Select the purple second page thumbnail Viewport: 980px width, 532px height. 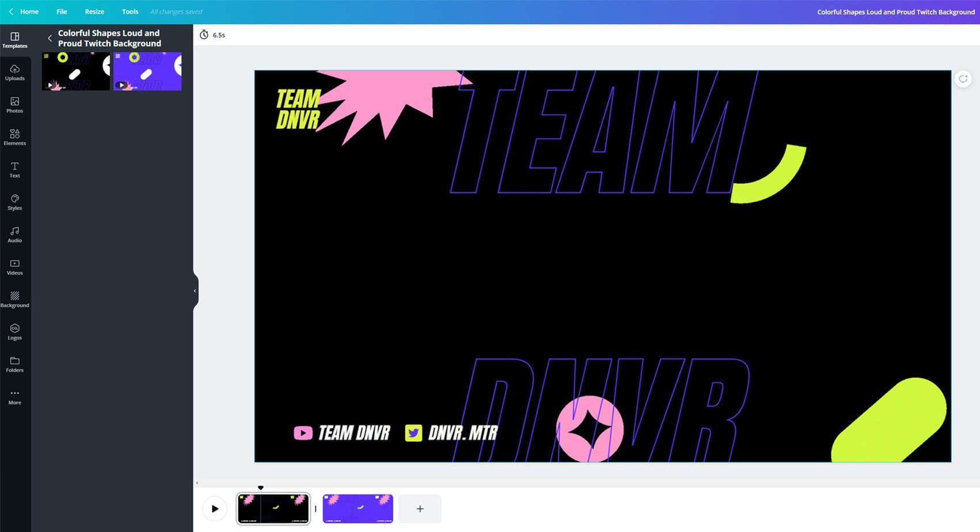pos(357,508)
